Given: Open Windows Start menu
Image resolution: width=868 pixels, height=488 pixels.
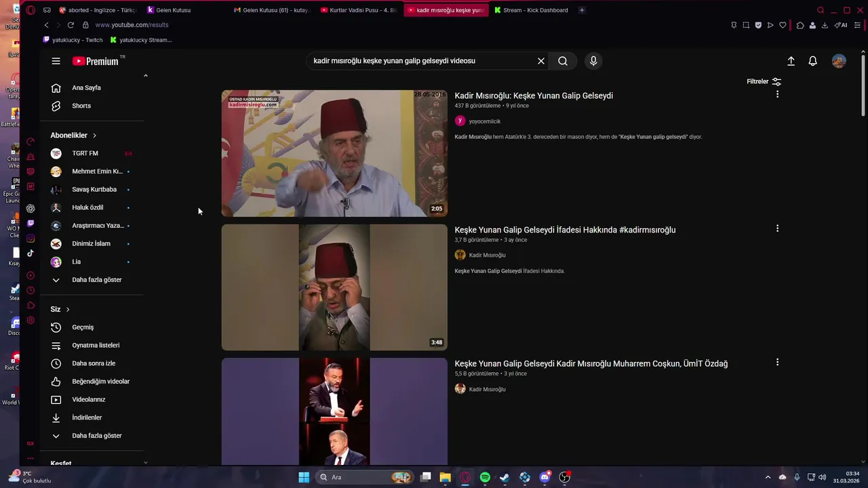Looking at the screenshot, I should pos(304,477).
